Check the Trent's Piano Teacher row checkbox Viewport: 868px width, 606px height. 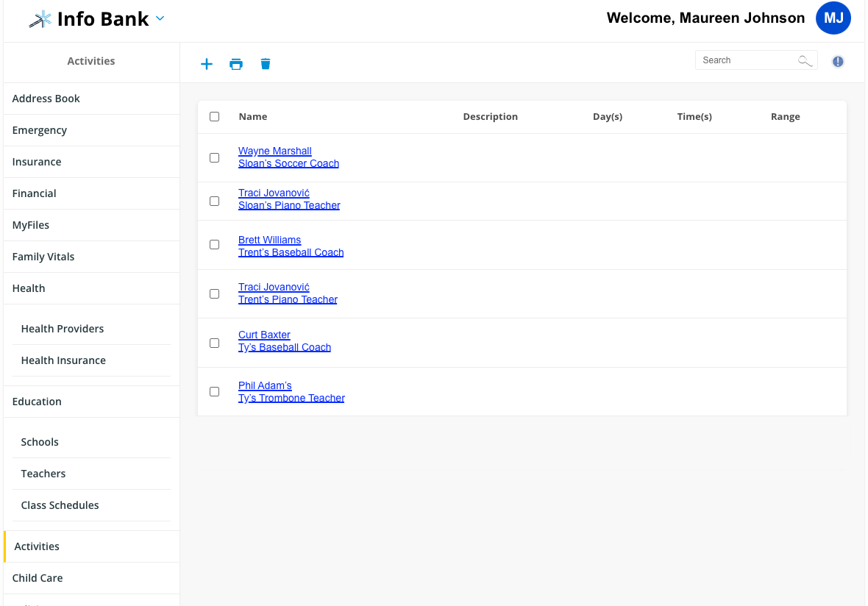(214, 294)
